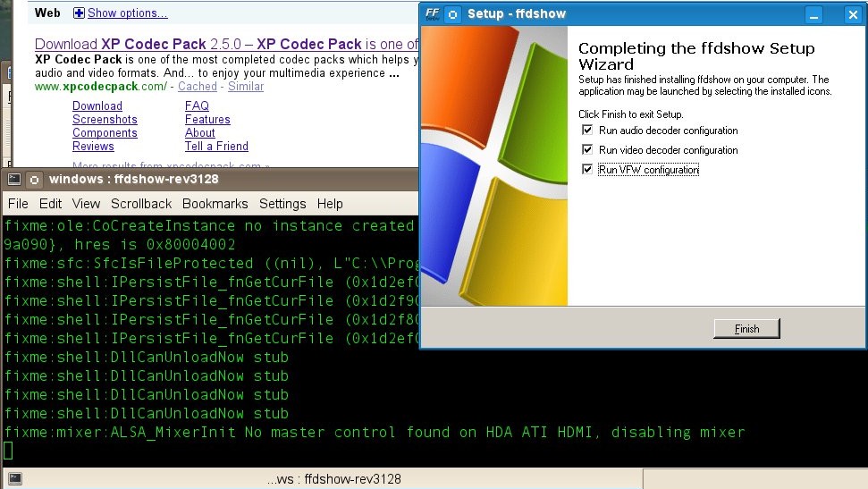Open the Features sitelink
The width and height of the screenshot is (868, 489).
[207, 119]
